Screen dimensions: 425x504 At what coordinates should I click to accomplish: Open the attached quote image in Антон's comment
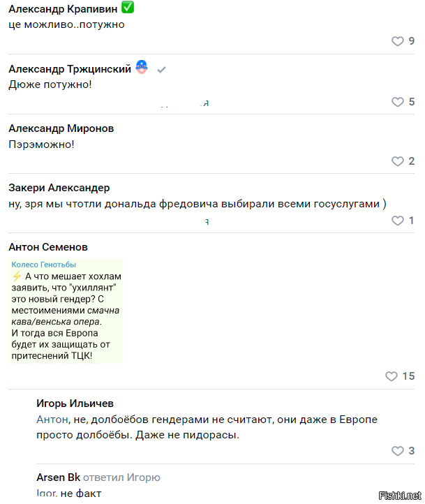66,311
